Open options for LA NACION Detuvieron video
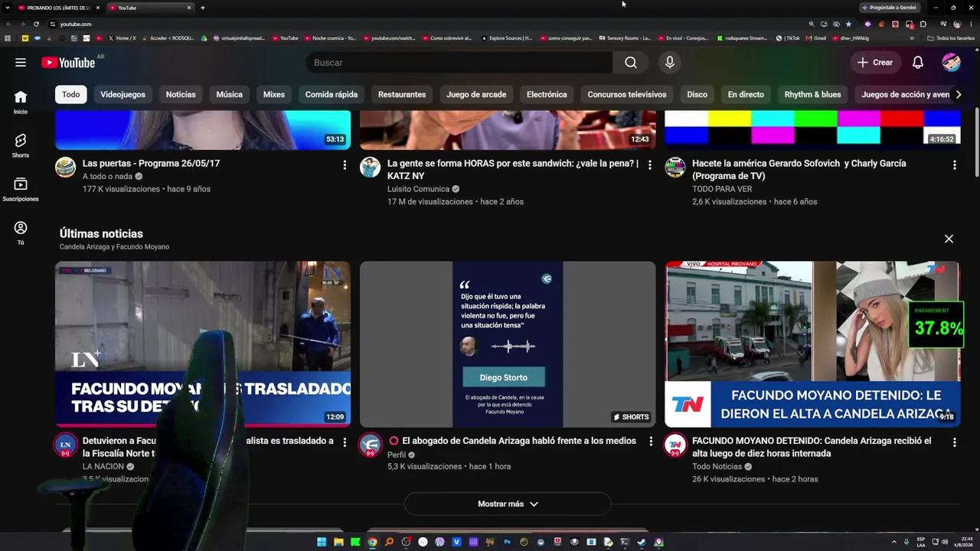This screenshot has height=551, width=980. [345, 442]
